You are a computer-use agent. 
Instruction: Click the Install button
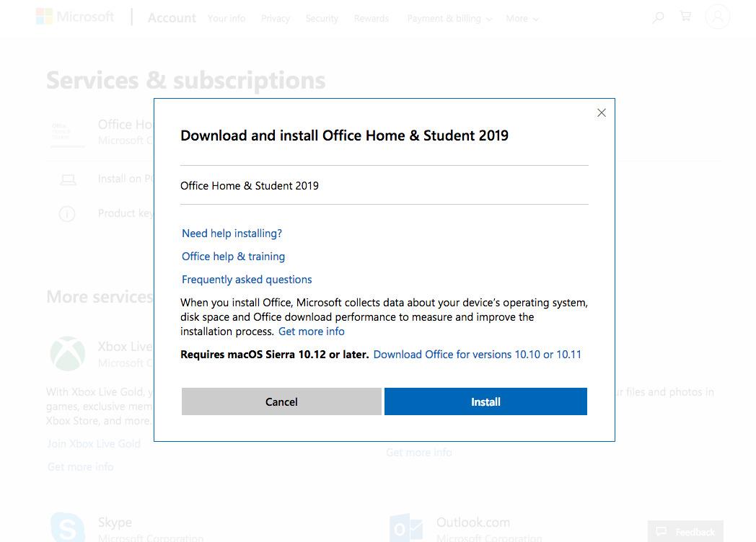pyautogui.click(x=485, y=401)
